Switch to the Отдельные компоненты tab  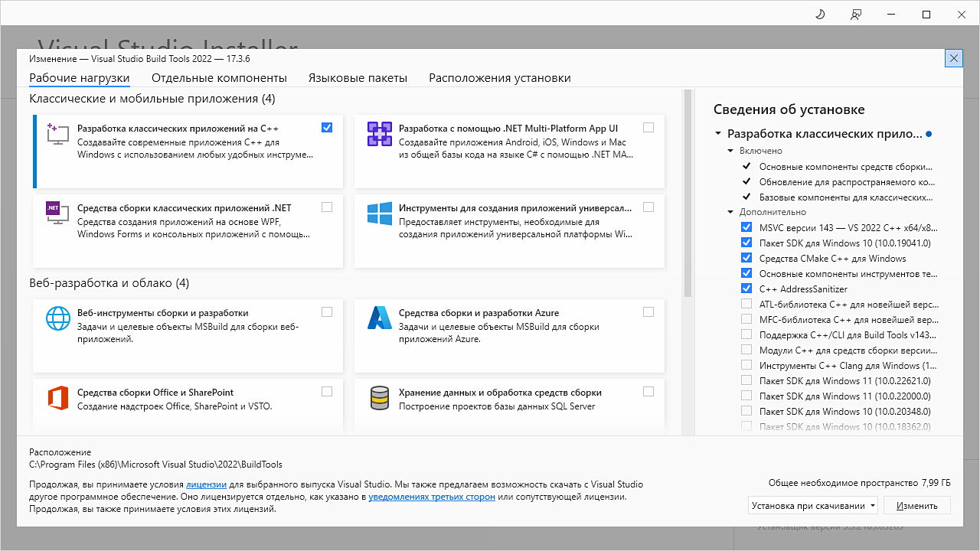pyautogui.click(x=220, y=77)
